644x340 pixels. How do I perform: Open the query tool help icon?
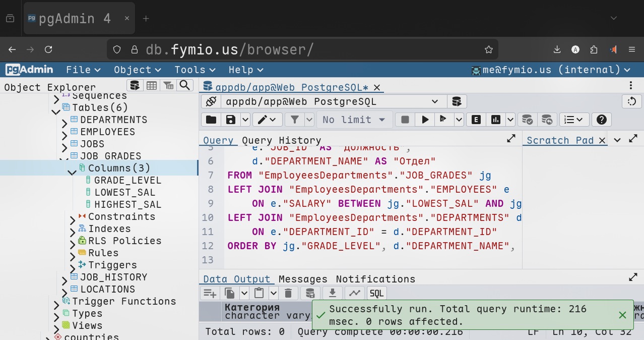pos(601,120)
